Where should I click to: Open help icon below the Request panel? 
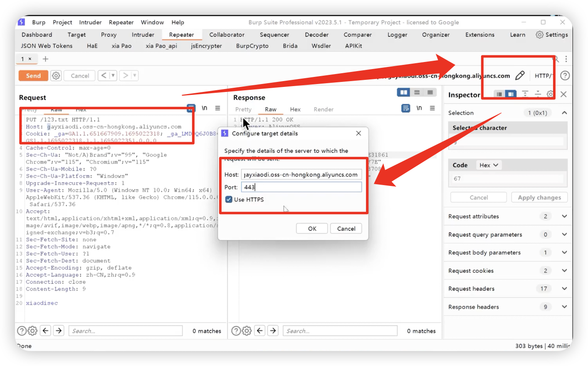pos(22,331)
